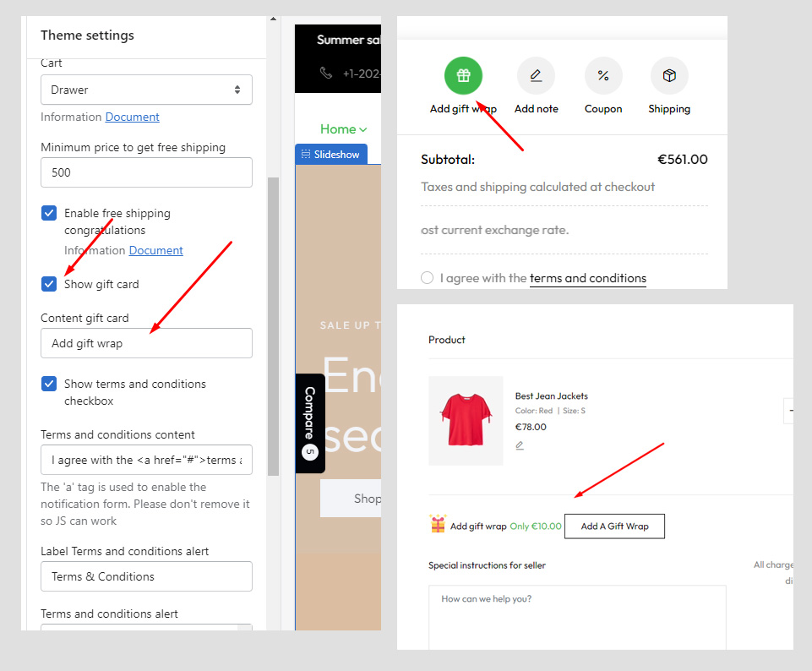Click scroll up arrow in settings panel
The image size is (812, 671).
point(274,19)
